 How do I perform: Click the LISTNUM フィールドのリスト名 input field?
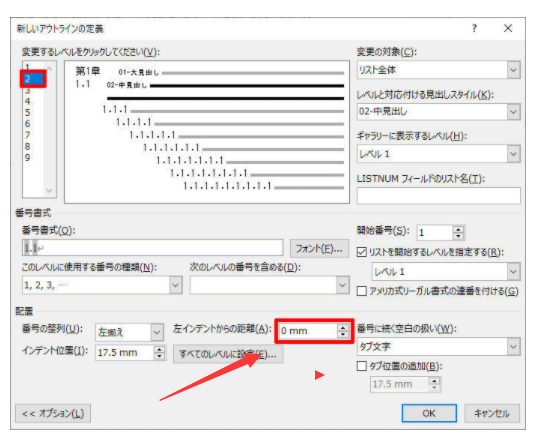pyautogui.click(x=438, y=195)
